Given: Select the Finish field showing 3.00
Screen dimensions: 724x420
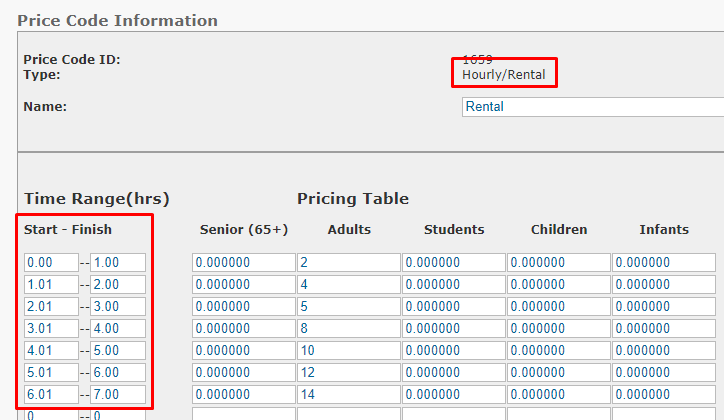Looking at the screenshot, I should point(118,307).
